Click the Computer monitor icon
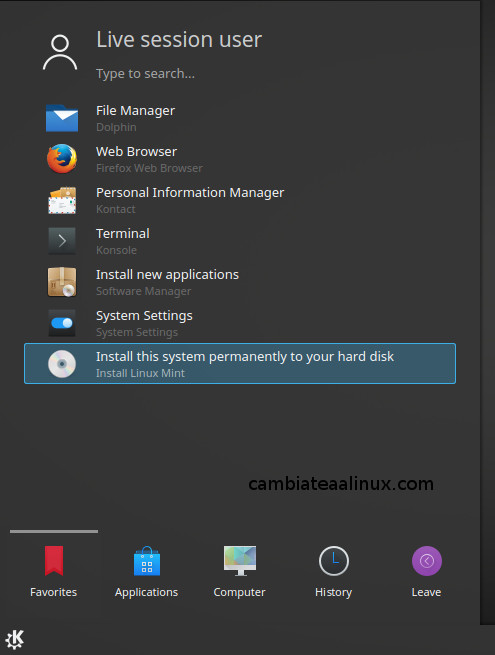Image resolution: width=495 pixels, height=655 pixels. [x=240, y=561]
